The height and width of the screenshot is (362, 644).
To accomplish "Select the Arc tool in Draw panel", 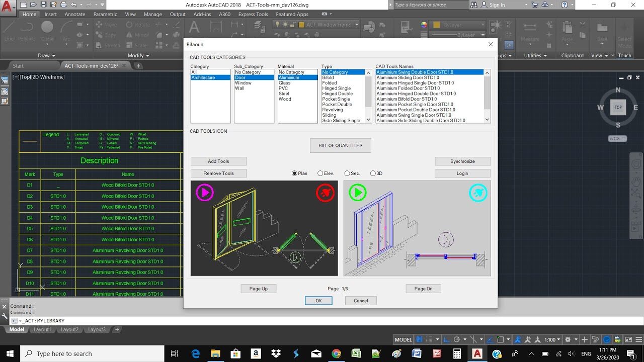I will click(66, 31).
